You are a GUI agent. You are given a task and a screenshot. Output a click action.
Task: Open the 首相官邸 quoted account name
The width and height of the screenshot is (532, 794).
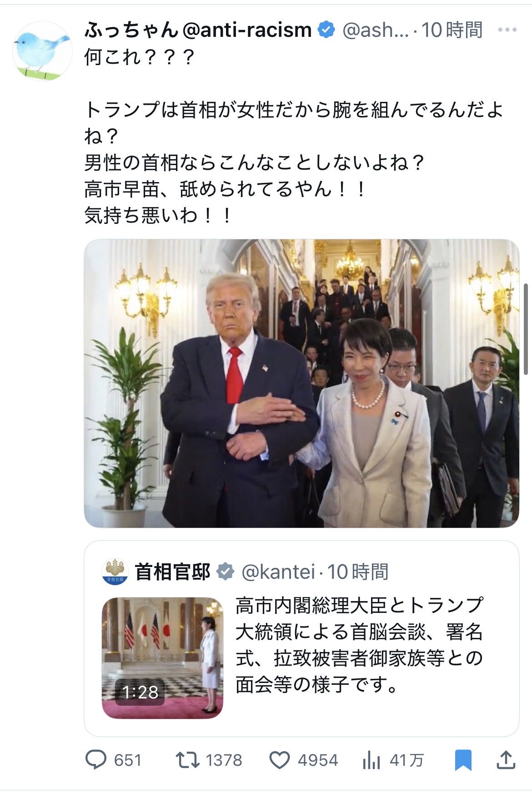[x=173, y=571]
